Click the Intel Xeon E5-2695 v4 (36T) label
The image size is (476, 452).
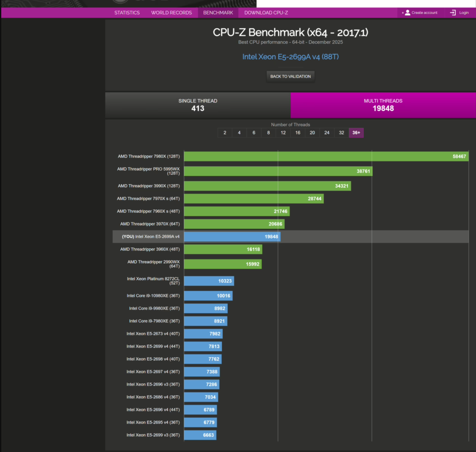[x=153, y=422]
